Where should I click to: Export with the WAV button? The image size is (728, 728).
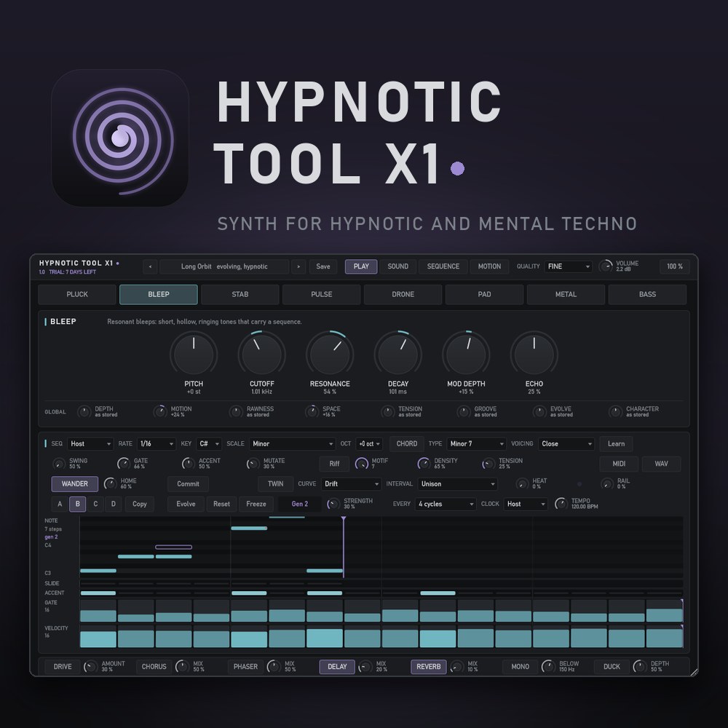[x=661, y=464]
